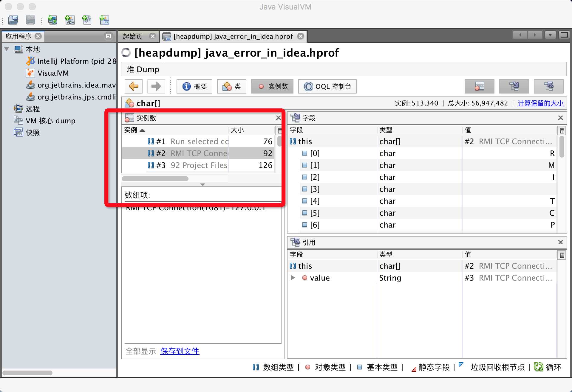The image size is (572, 392).
Task: Minimize the 应用程序 sidebar panel
Action: (109, 36)
